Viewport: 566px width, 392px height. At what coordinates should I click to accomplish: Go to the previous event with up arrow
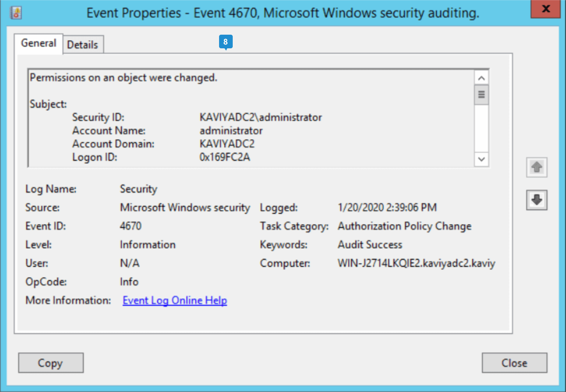click(x=536, y=168)
